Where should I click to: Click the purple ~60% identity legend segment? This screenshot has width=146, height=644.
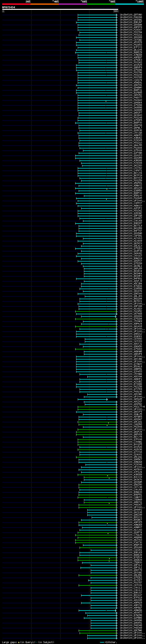click(73, 4)
